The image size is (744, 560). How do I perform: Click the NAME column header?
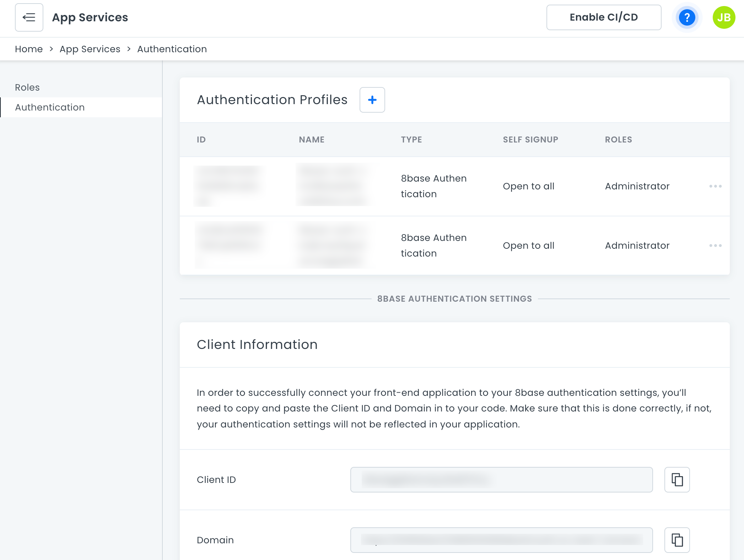click(x=311, y=140)
